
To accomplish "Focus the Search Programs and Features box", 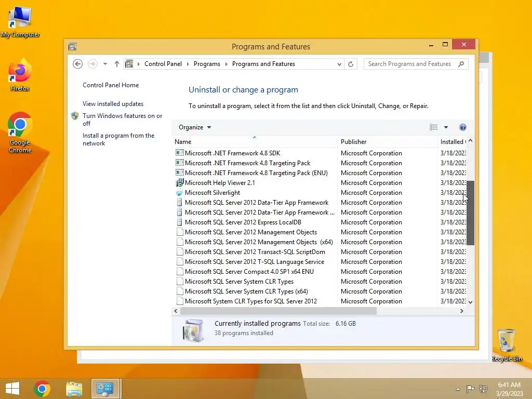I will 416,64.
